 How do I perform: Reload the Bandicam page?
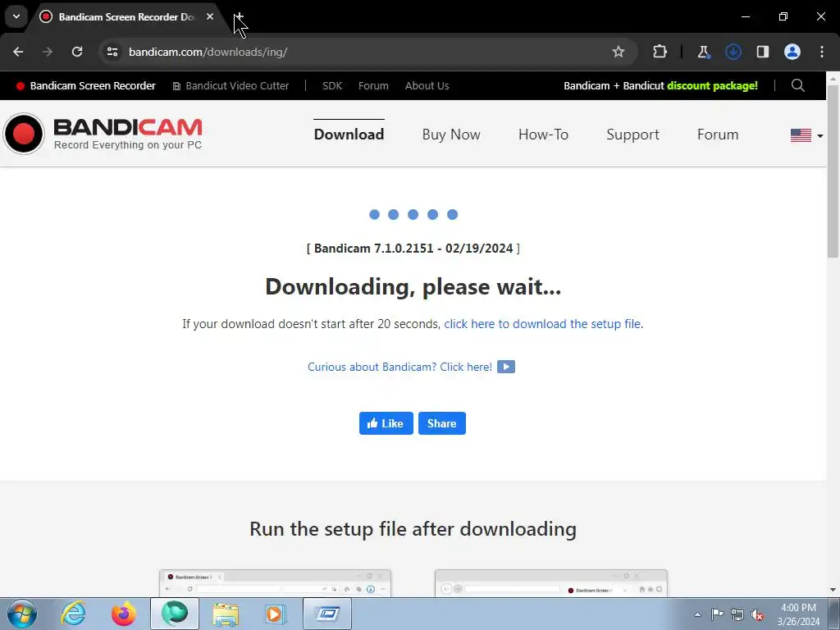point(77,52)
